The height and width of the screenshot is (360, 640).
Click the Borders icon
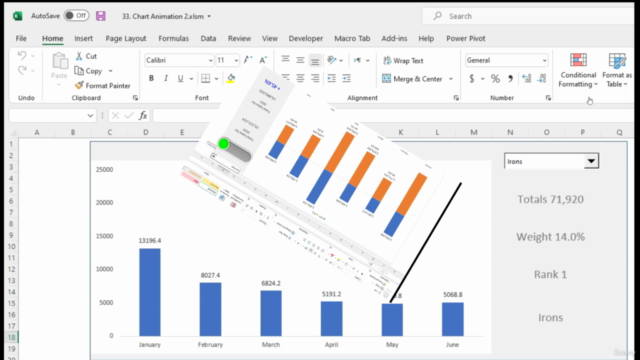coord(206,78)
